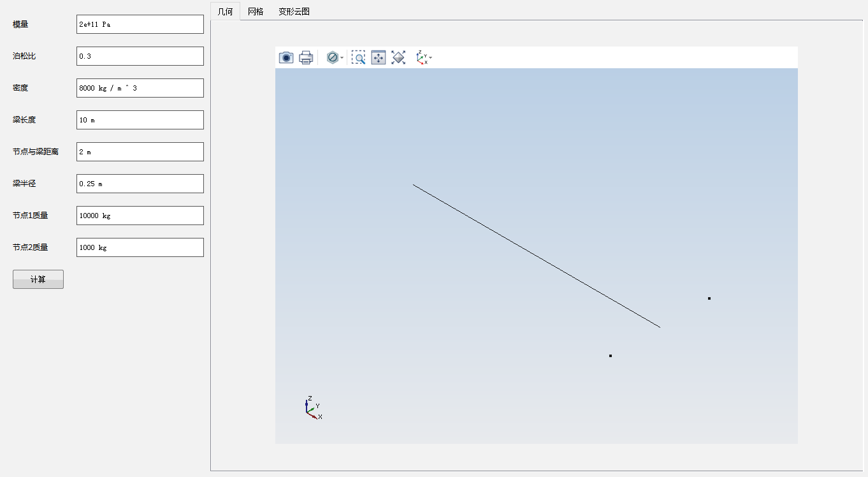Select the beam line in the viewport
Viewport: 868px width, 477px height.
click(537, 256)
